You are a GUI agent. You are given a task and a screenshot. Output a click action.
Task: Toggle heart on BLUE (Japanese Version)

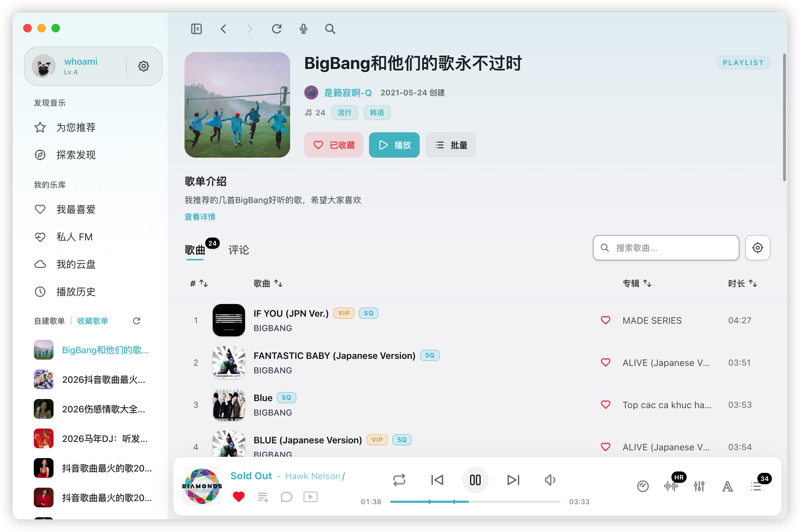(x=606, y=447)
